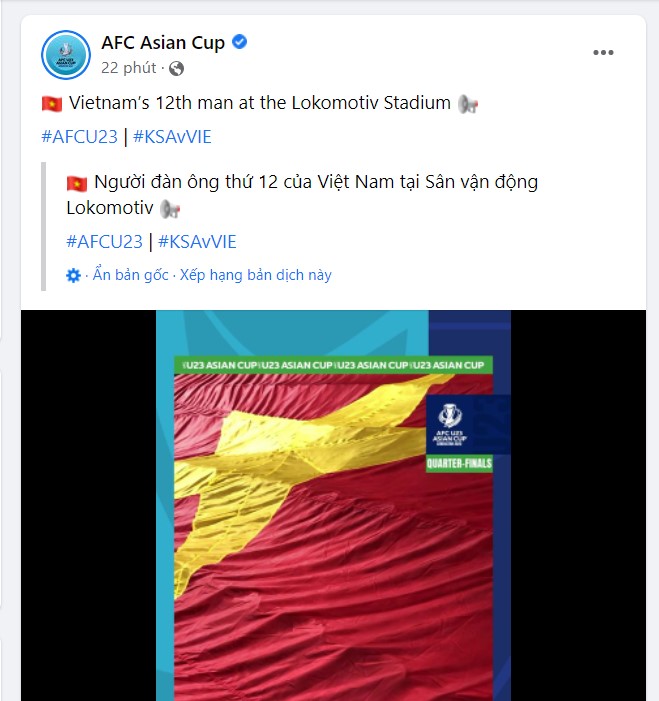Click the green U23 ASIAN CUP banner strip
This screenshot has width=659, height=701.
[x=334, y=365]
